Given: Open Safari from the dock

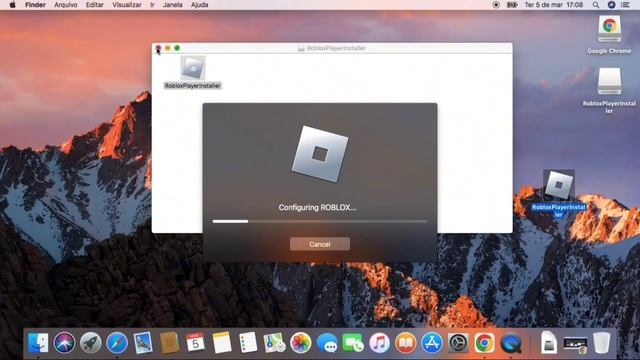Looking at the screenshot, I should pyautogui.click(x=117, y=342).
